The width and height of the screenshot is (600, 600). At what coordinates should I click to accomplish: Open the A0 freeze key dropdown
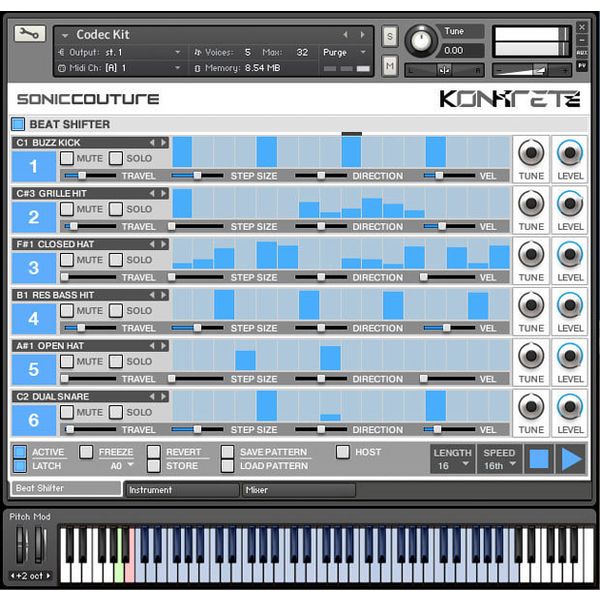click(130, 465)
